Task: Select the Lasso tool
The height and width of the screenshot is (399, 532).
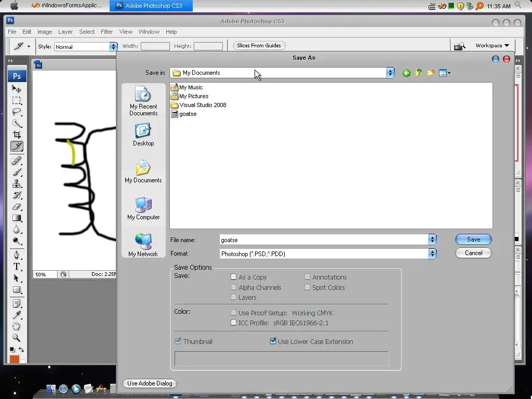Action: tap(16, 112)
